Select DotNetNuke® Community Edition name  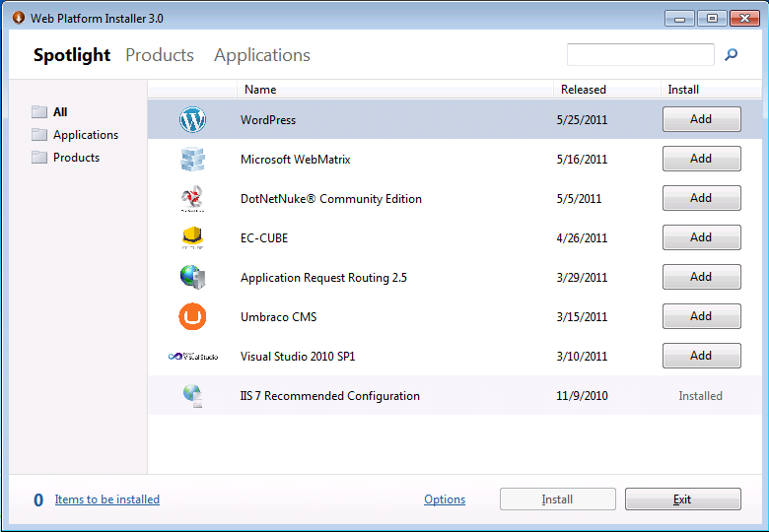click(331, 199)
